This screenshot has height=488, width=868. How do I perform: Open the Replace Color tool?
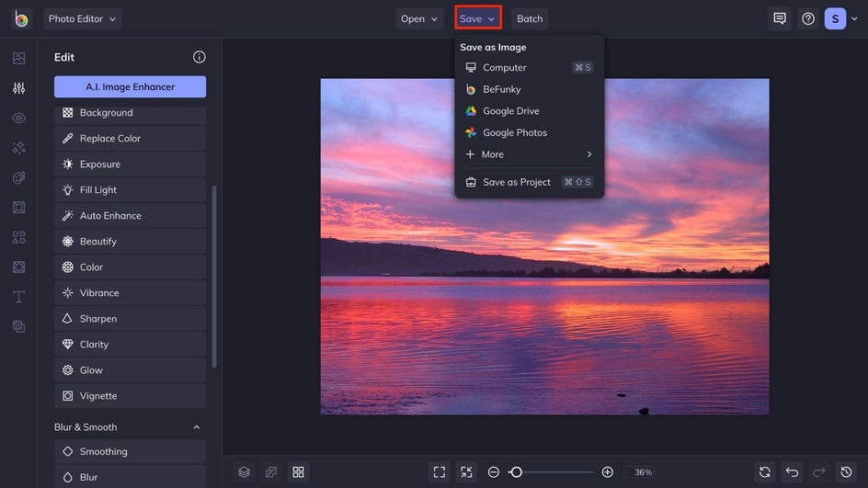point(130,139)
